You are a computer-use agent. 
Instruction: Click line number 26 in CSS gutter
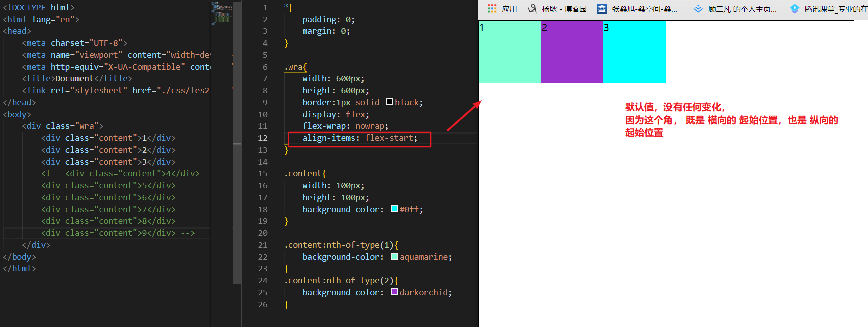click(263, 304)
